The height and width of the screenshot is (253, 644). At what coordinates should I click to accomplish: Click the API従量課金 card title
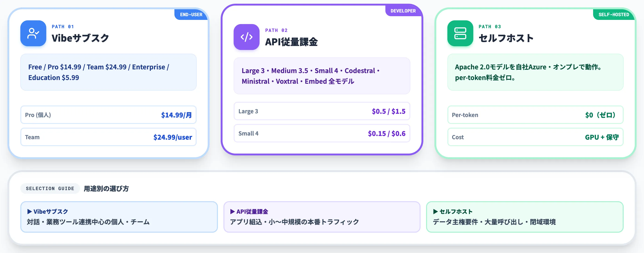point(291,42)
